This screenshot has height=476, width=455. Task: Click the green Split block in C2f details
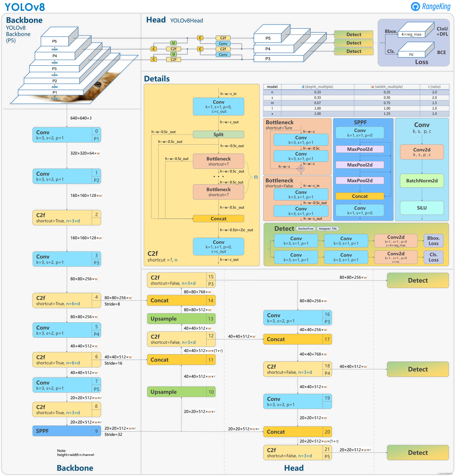pyautogui.click(x=218, y=134)
